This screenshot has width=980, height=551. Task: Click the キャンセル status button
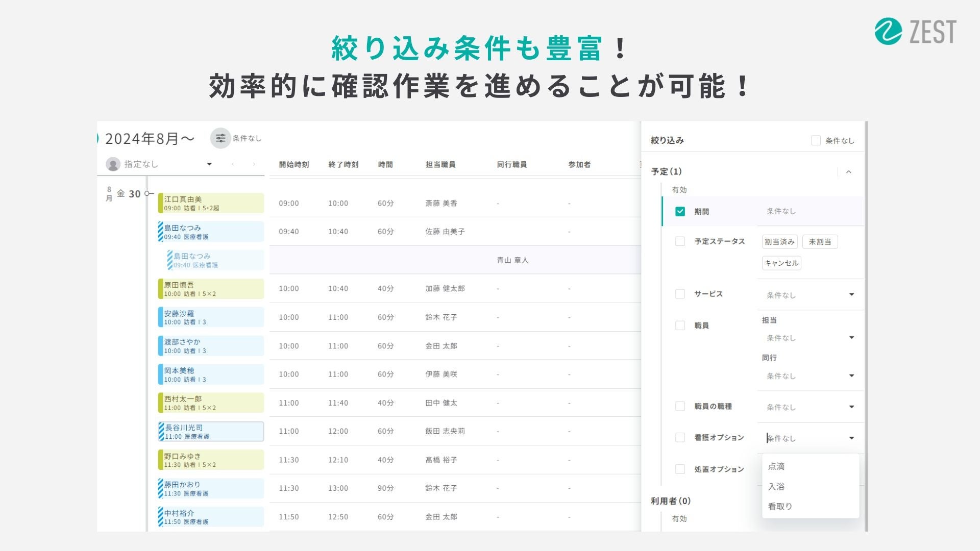[781, 263]
